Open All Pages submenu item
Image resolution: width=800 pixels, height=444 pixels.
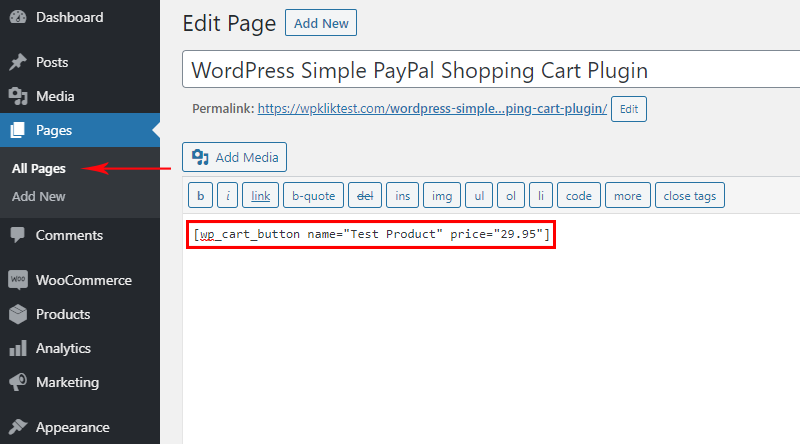pyautogui.click(x=39, y=168)
